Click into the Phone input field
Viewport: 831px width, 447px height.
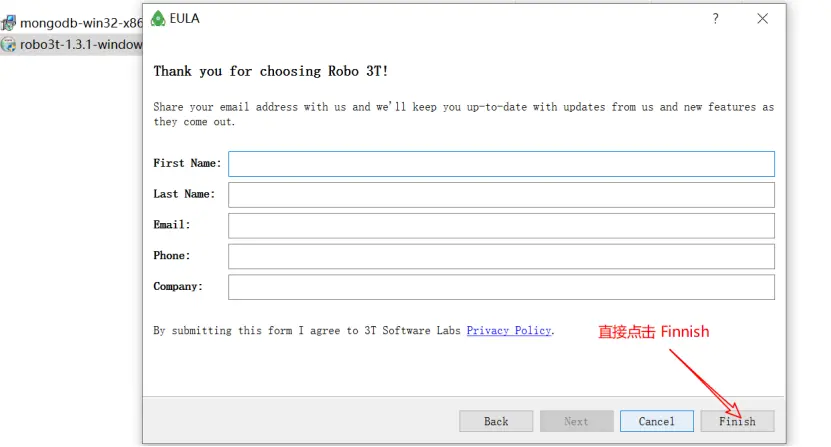501,256
